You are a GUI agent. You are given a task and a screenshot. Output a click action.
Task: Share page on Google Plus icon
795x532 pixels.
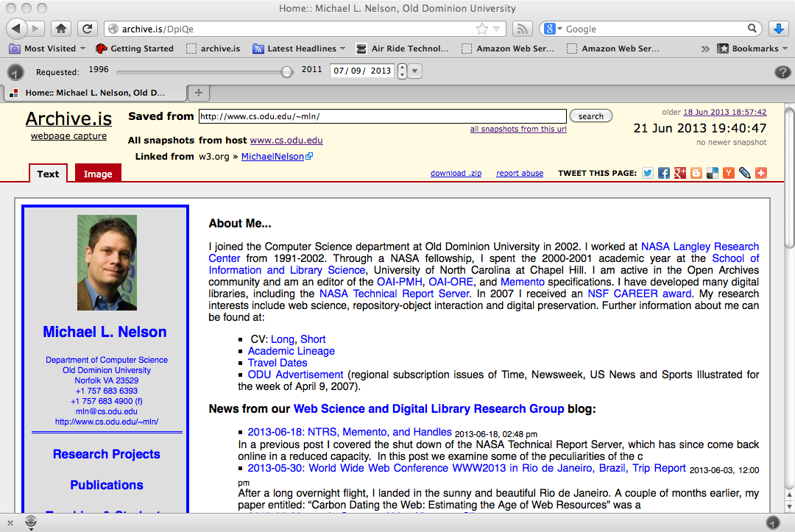[x=680, y=173]
